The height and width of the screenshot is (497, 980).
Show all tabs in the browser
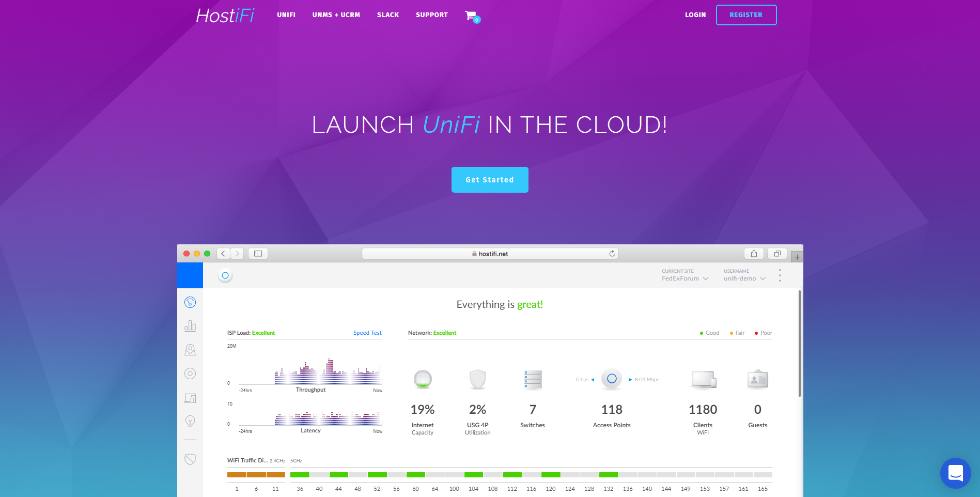point(777,254)
